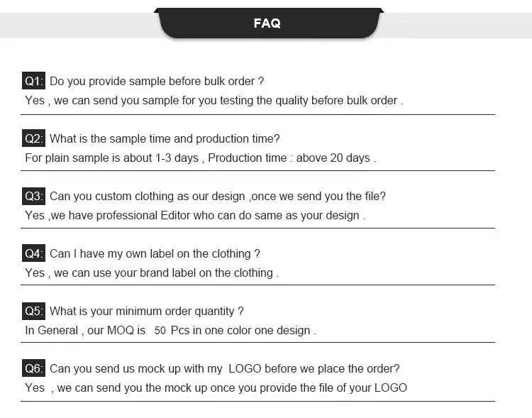Click the professional Editor answer text
This screenshot has width=532, height=418.
(x=195, y=216)
